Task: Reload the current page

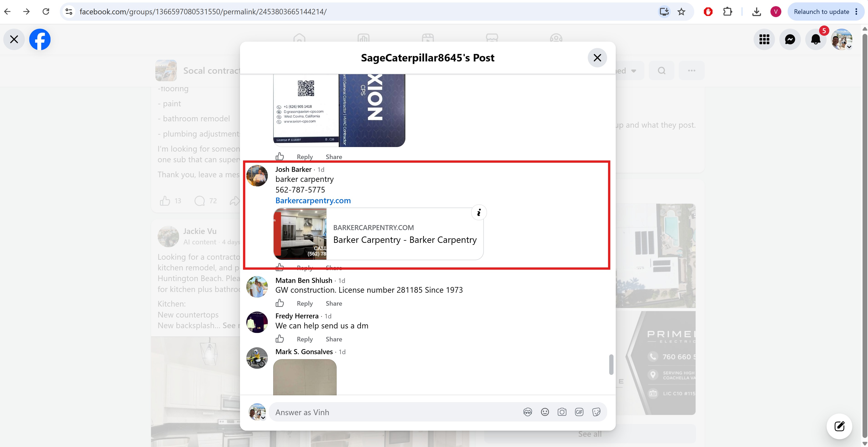Action: pyautogui.click(x=46, y=12)
